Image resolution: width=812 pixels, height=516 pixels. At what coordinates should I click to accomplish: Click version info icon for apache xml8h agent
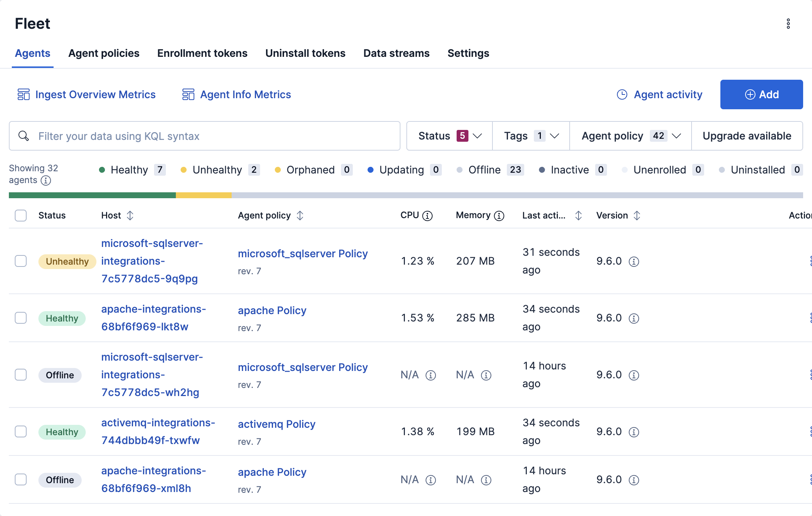[x=634, y=480]
